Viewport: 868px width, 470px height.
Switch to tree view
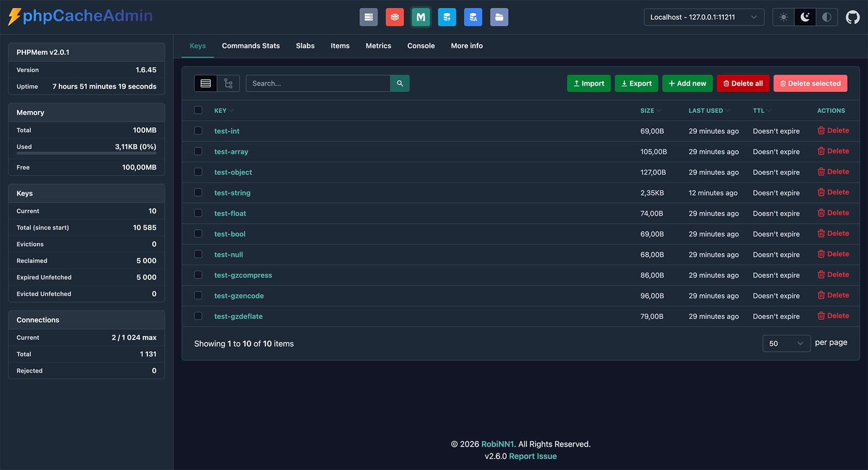click(228, 84)
